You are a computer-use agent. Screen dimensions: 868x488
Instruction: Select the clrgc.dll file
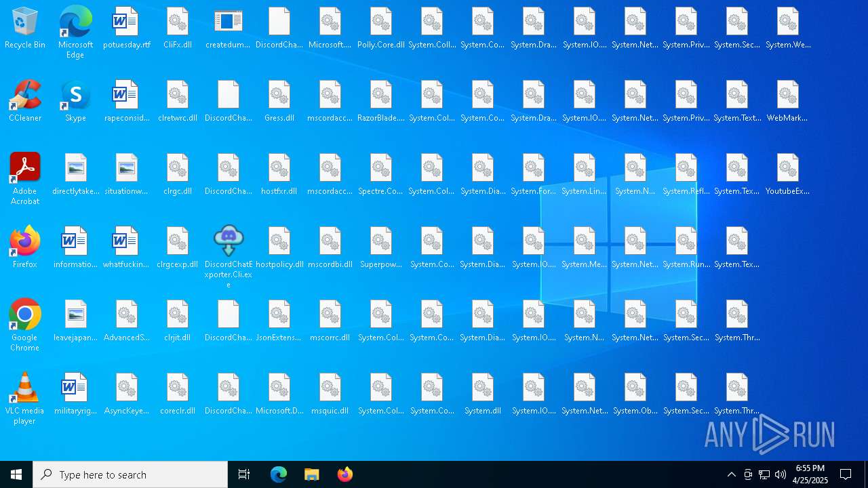pos(178,175)
